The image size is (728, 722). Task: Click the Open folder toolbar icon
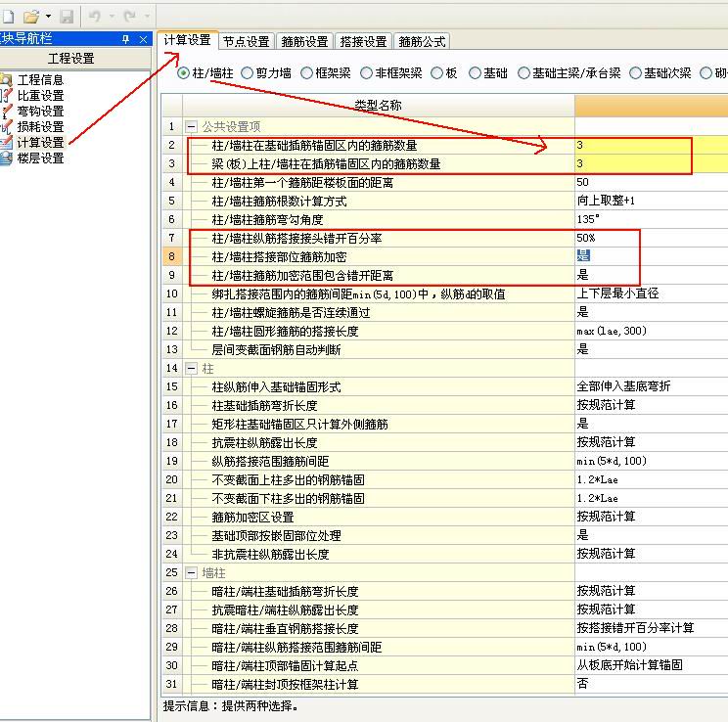(x=31, y=17)
